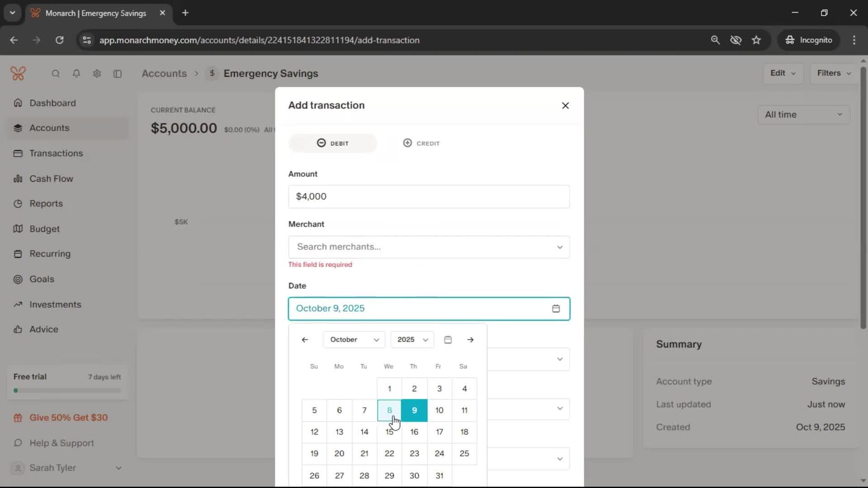Click the search magnifier icon in sidebar header
Image resolution: width=868 pixels, height=488 pixels.
click(56, 74)
